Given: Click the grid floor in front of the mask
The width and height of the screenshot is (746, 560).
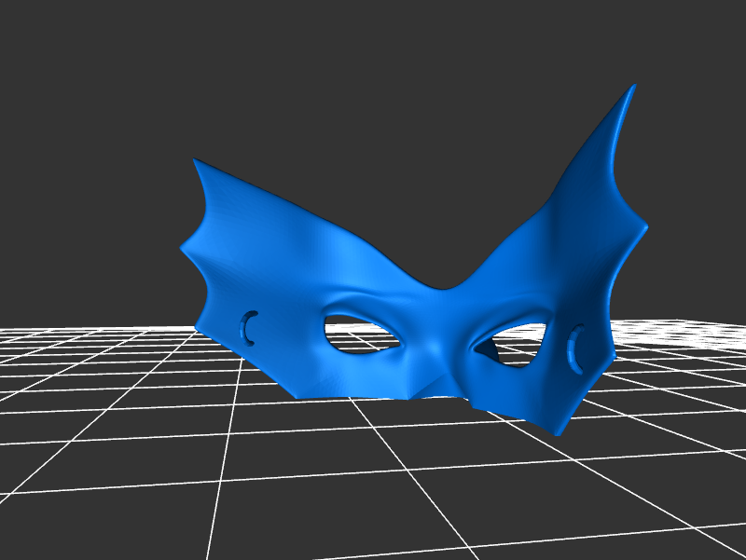Looking at the screenshot, I should [x=373, y=485].
